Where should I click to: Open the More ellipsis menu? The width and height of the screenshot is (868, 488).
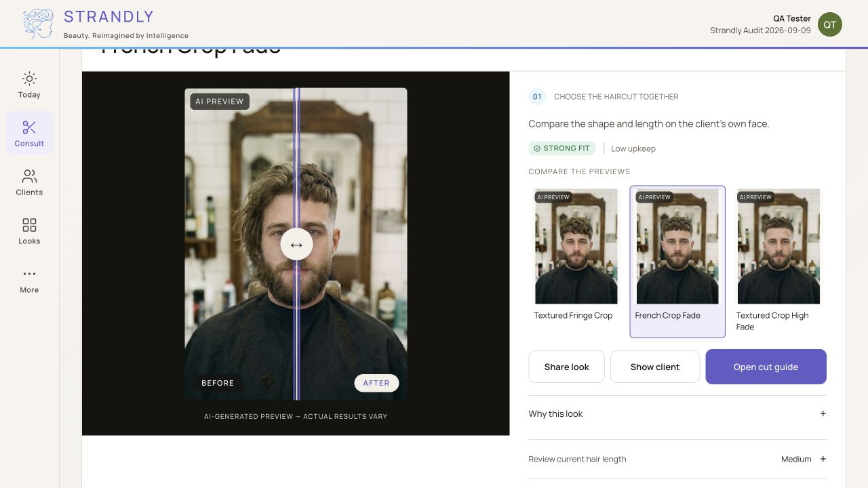pos(29,274)
